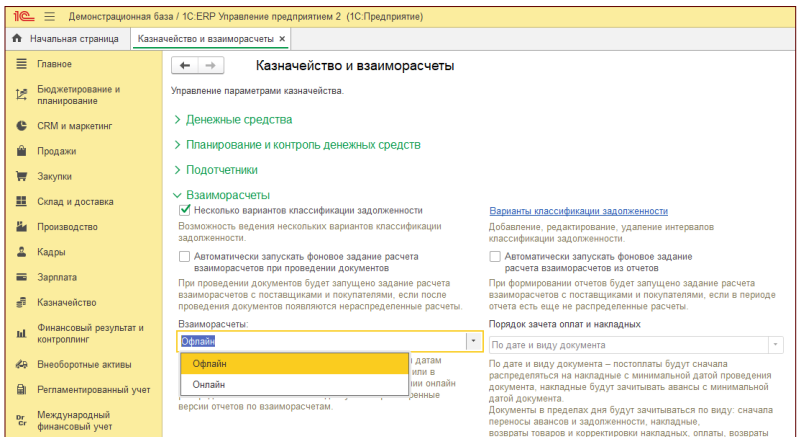
Task: Click the Кадры person icon
Action: pyautogui.click(x=21, y=252)
